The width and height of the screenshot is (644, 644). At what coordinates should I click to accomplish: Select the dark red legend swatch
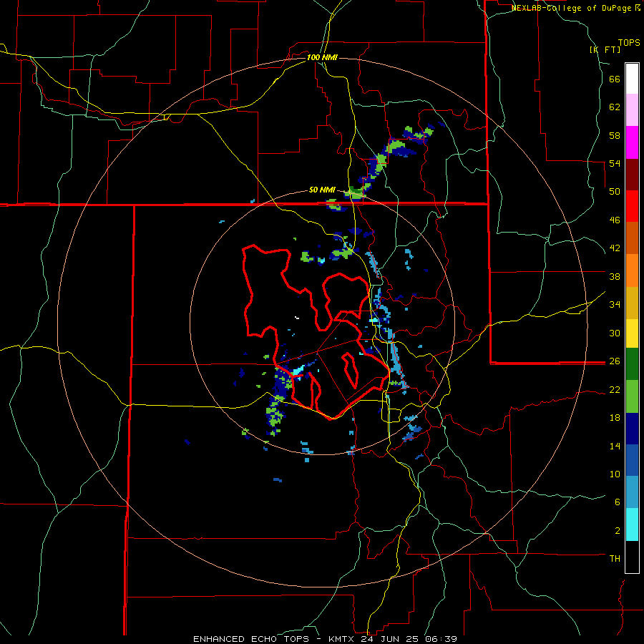[x=632, y=175]
